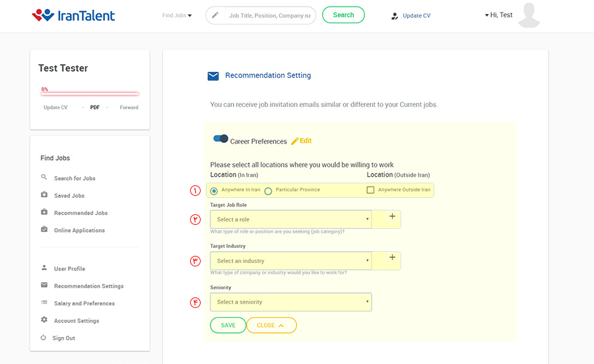Select the Anywhere In Iran radio button
Viewport: 594px width, 364px height.
click(x=214, y=191)
